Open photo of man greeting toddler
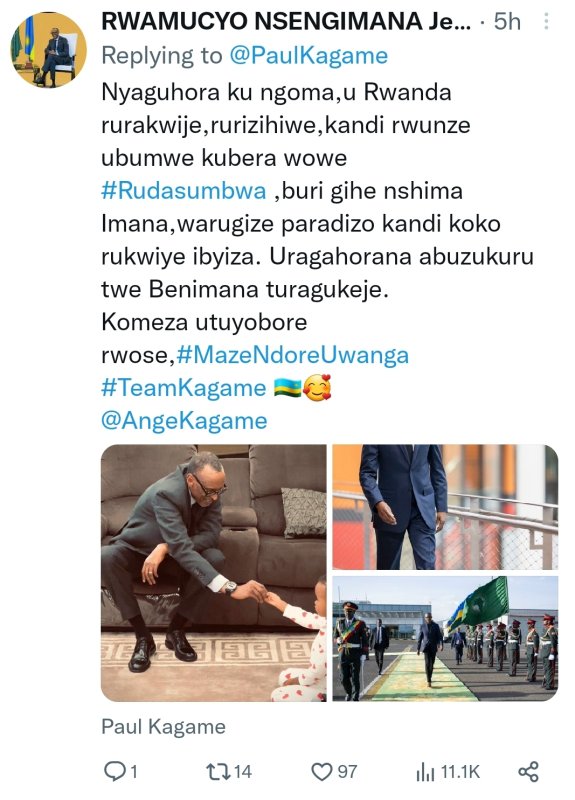Screen dimensions: 575x800 [x=214, y=573]
